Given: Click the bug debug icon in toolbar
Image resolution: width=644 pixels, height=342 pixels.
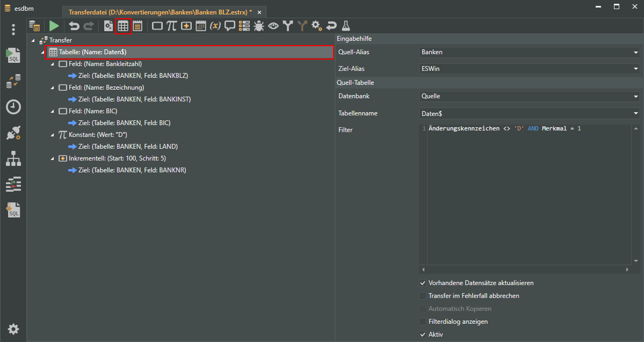Looking at the screenshot, I should coord(259,26).
